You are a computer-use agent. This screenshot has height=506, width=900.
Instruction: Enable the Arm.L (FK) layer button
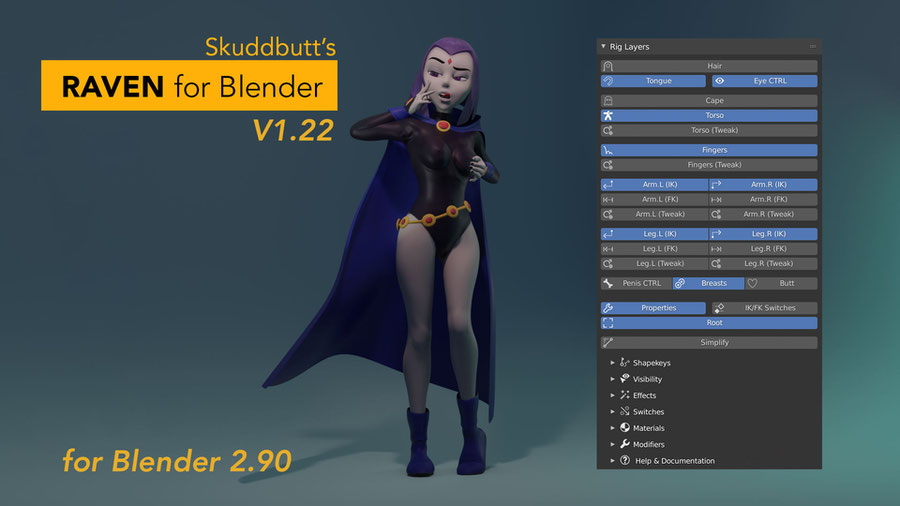point(654,199)
